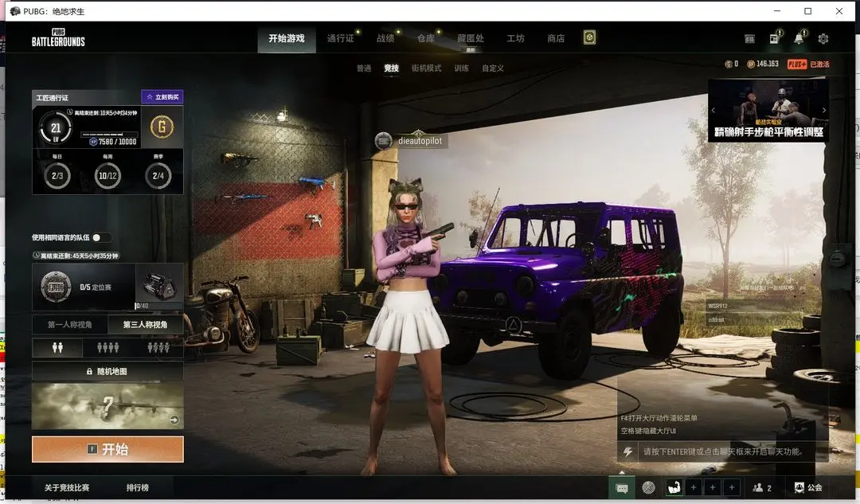This screenshot has width=860, height=504.
Task: Click the pass XP progress bar above 7580 / 10000
Action: click(110, 135)
